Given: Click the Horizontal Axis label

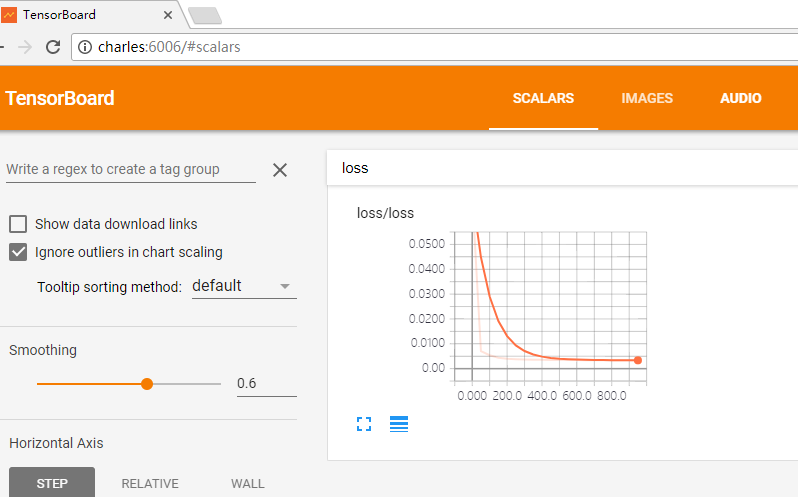Looking at the screenshot, I should click(x=56, y=443).
